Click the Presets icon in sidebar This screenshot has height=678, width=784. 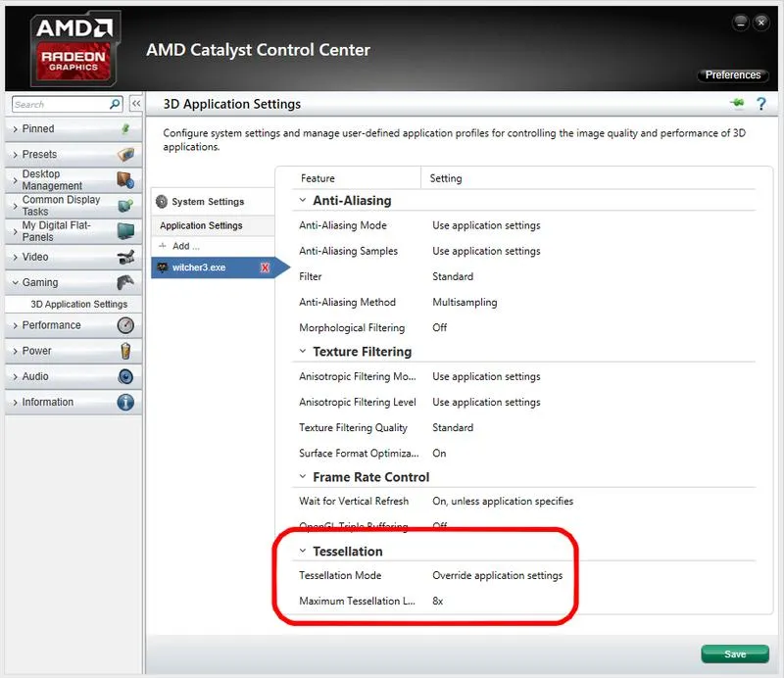click(124, 155)
